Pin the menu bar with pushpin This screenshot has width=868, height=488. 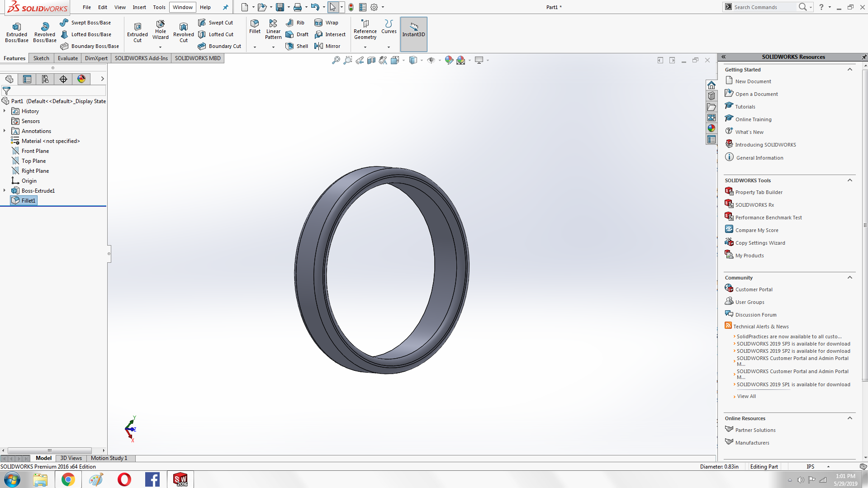click(x=225, y=7)
